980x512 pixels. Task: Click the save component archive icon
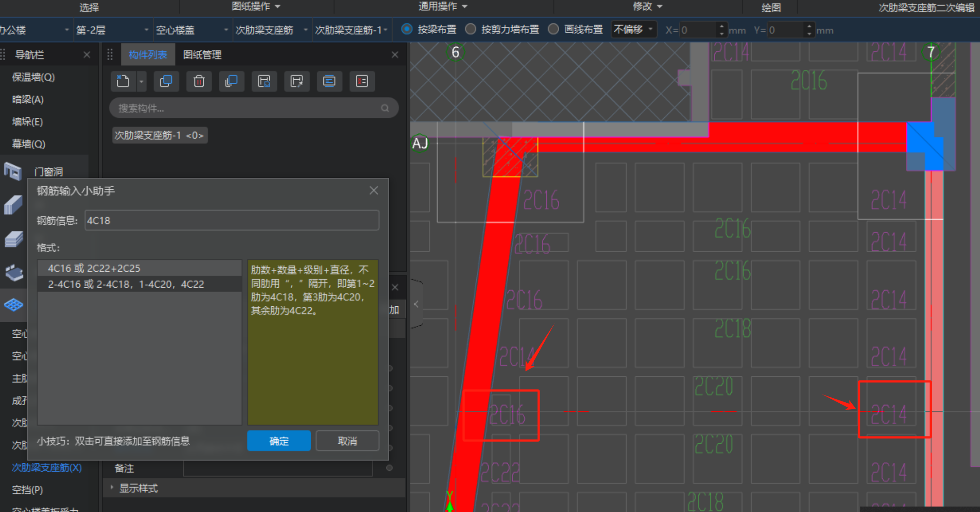pyautogui.click(x=264, y=81)
